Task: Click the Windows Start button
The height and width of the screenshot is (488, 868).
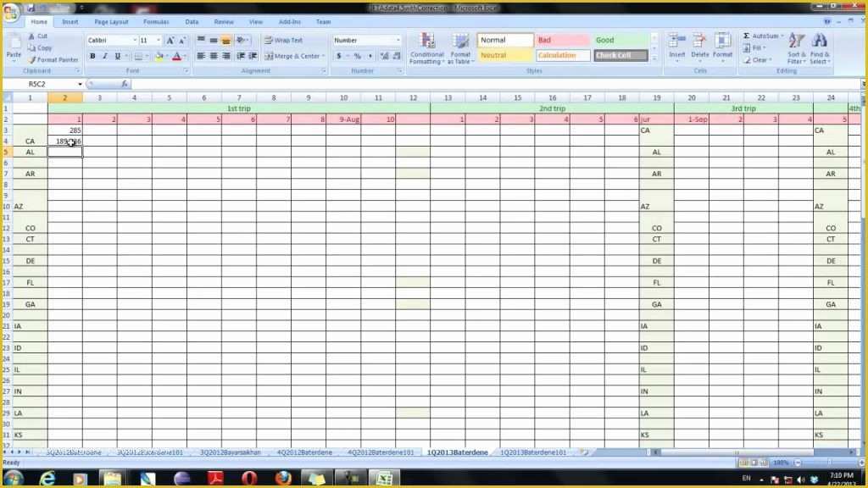Action: [x=14, y=478]
